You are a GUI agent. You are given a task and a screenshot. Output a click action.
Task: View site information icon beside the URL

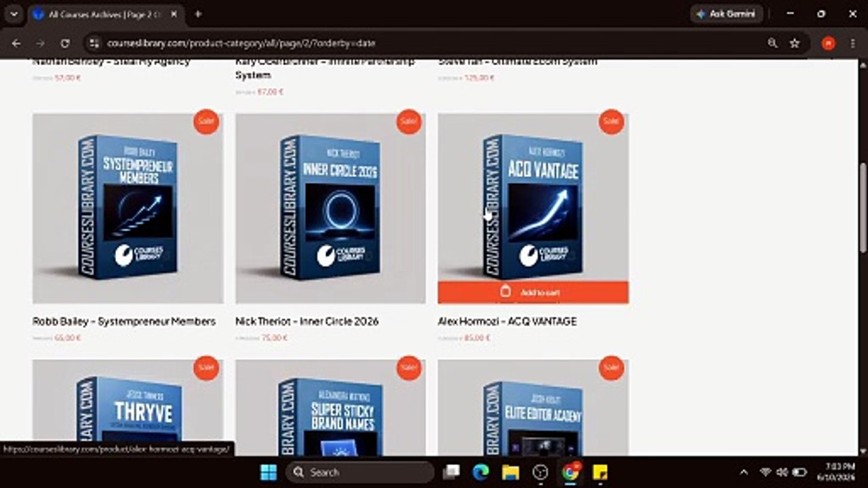point(94,43)
